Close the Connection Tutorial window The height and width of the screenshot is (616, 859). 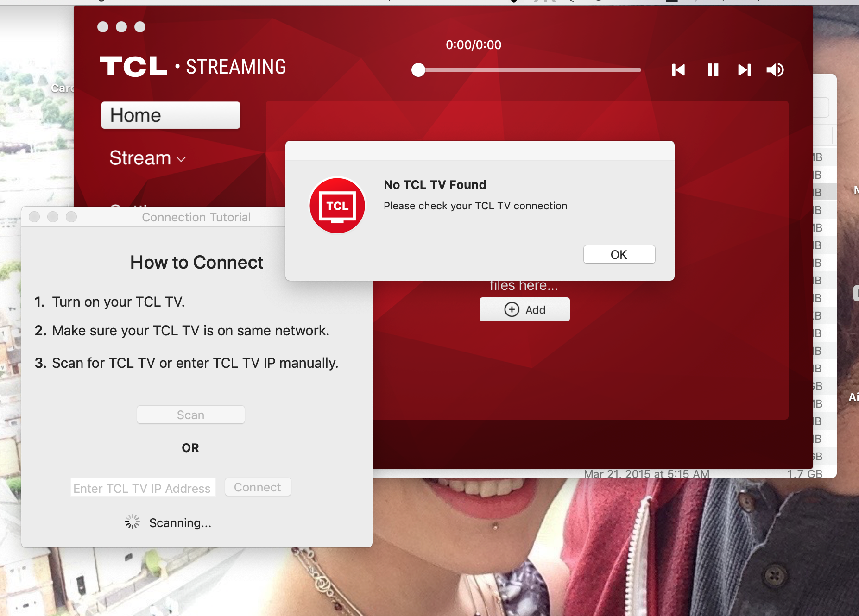point(34,217)
